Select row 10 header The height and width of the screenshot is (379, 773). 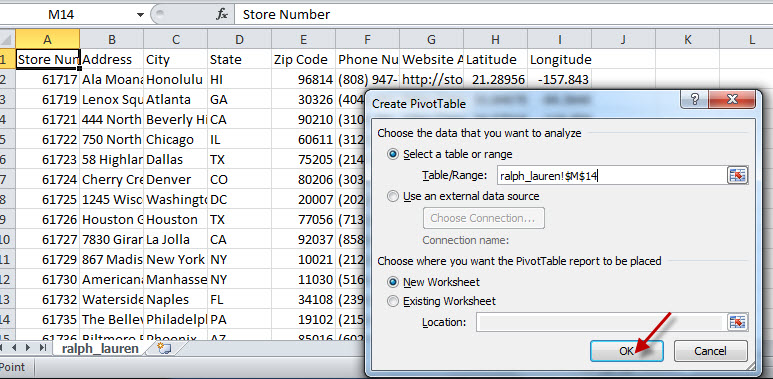tap(7, 240)
